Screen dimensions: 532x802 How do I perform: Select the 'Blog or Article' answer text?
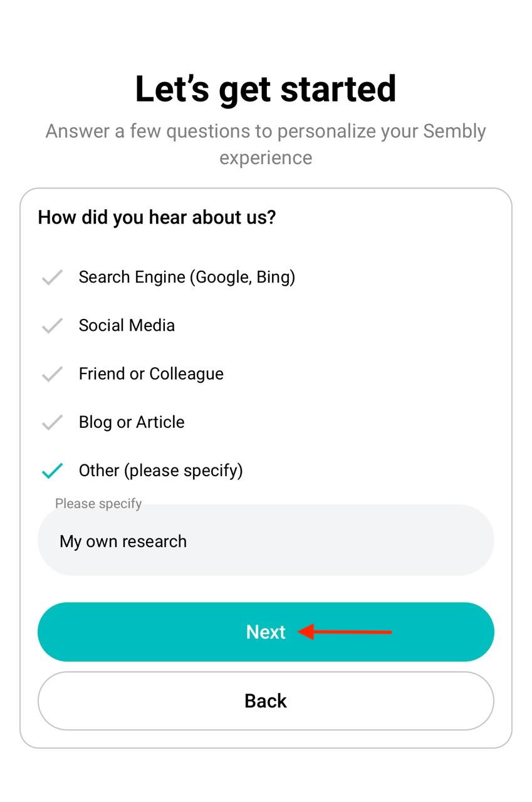tap(132, 422)
